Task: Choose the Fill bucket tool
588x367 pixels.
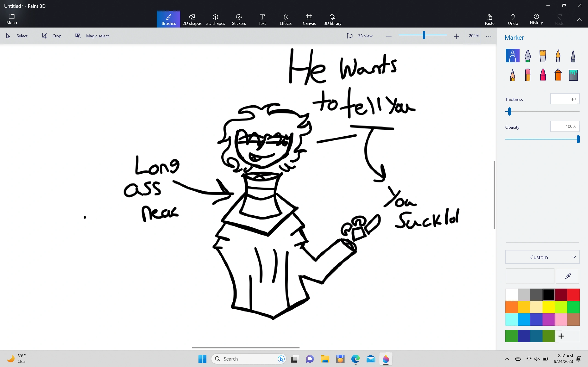Action: click(x=573, y=75)
